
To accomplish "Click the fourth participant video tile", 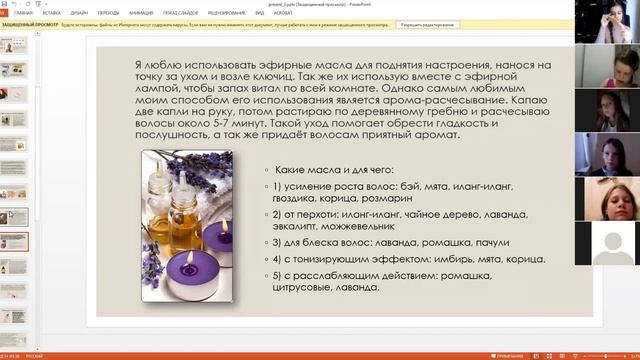I will point(607,154).
